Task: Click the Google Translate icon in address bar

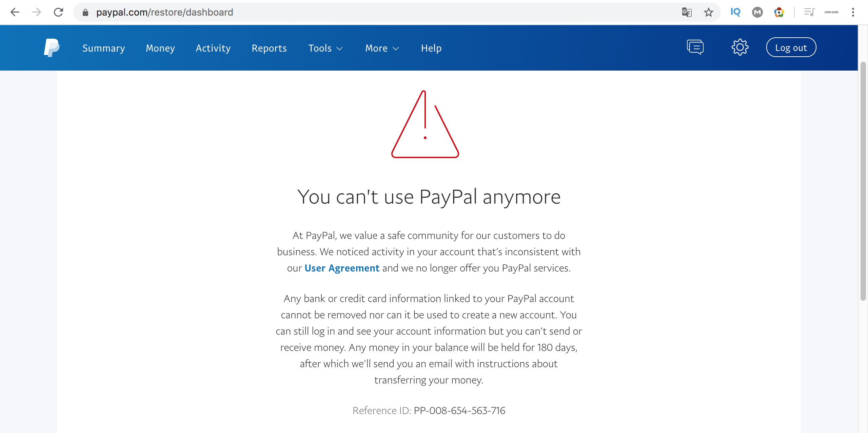Action: pyautogui.click(x=687, y=13)
